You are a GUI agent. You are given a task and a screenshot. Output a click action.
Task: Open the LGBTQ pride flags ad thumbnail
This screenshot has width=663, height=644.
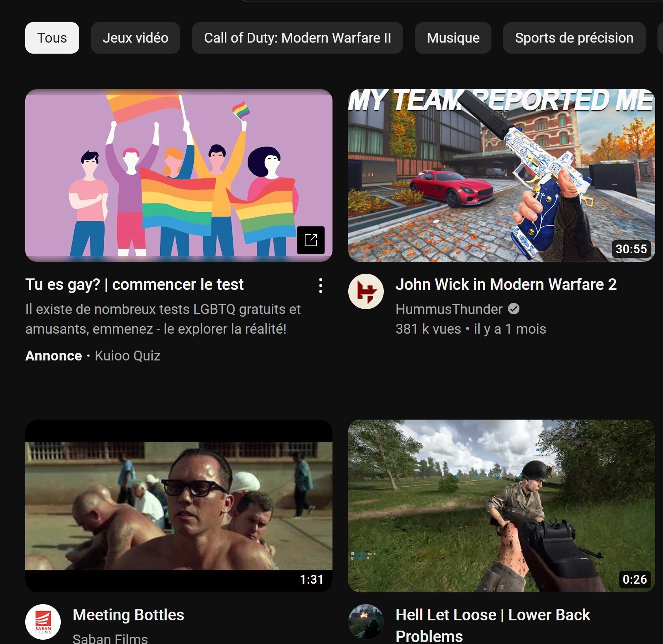coord(179,175)
